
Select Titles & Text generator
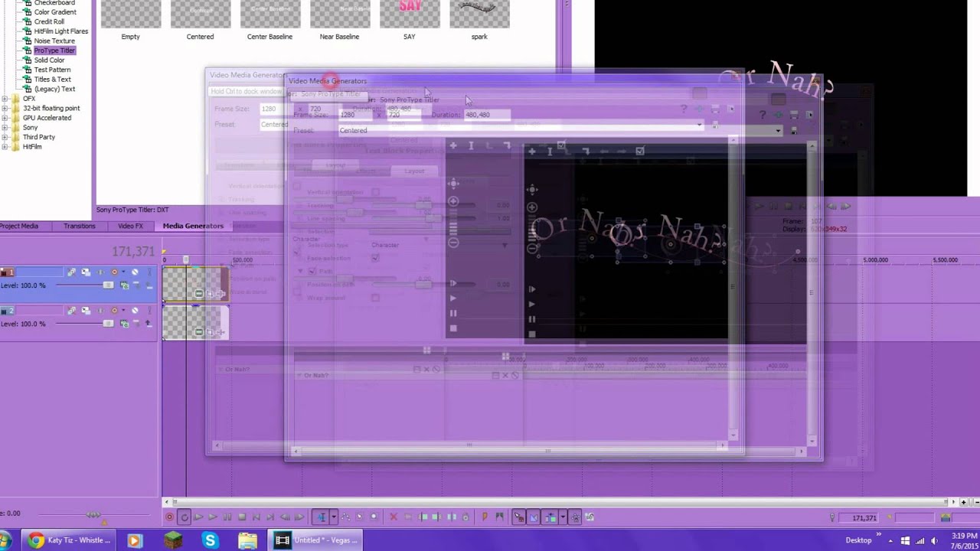click(x=52, y=80)
